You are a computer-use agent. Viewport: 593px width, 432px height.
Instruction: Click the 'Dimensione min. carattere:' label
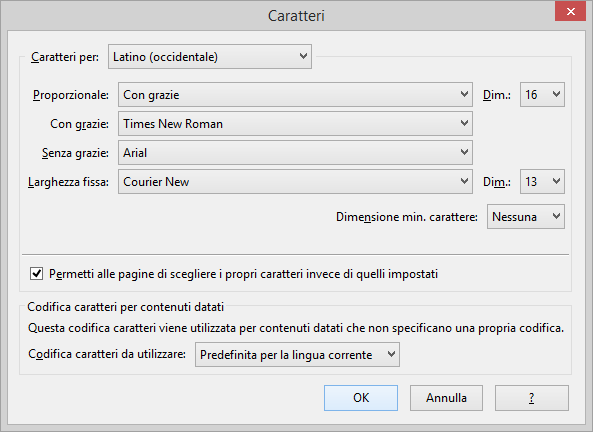coord(407,217)
